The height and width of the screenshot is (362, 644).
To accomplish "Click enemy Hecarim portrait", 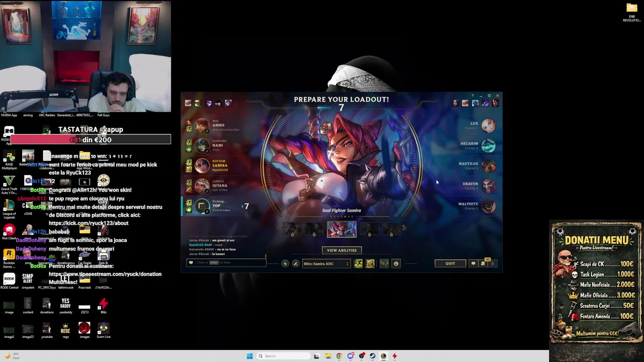I will coord(488,145).
